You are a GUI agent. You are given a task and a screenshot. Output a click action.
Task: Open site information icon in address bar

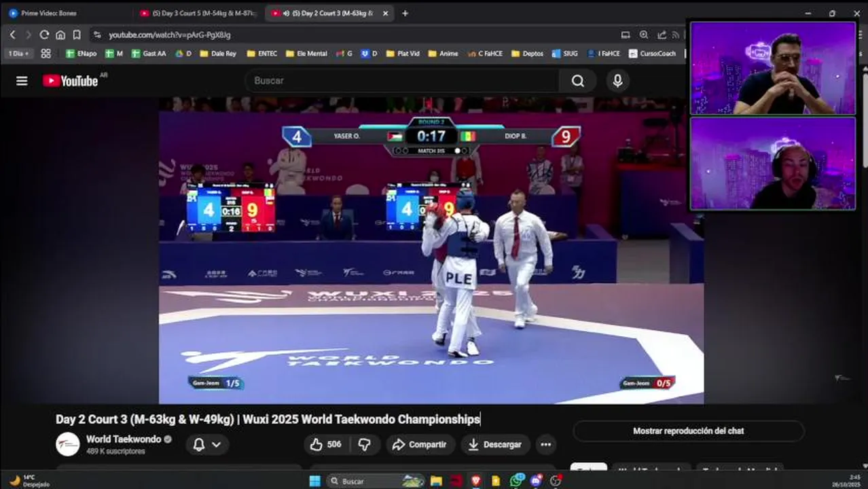[x=97, y=35]
